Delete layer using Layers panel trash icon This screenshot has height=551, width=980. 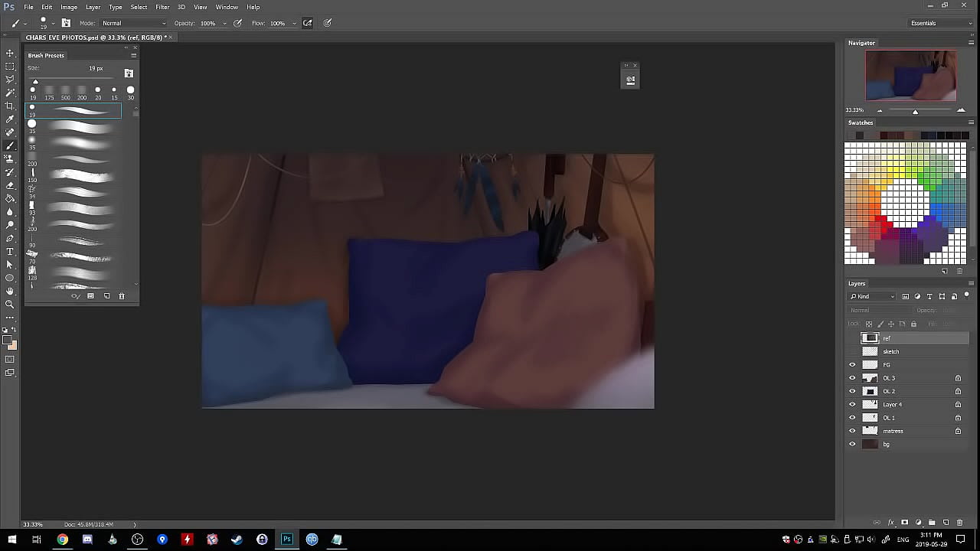coord(959,523)
